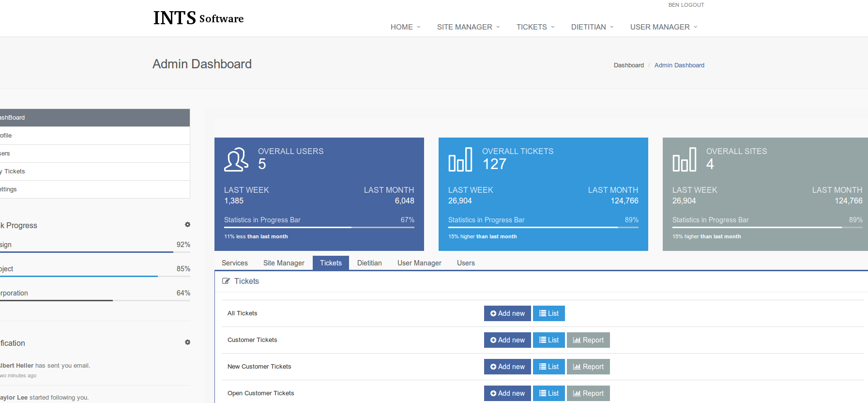This screenshot has width=868, height=403.
Task: Switch to the Site Manager tab
Action: click(284, 263)
